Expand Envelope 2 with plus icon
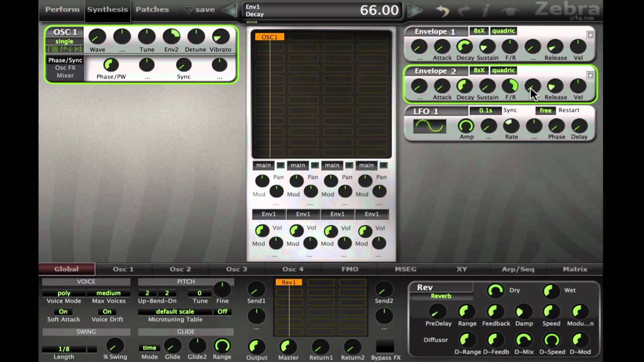The image size is (644, 362). pyautogui.click(x=590, y=75)
